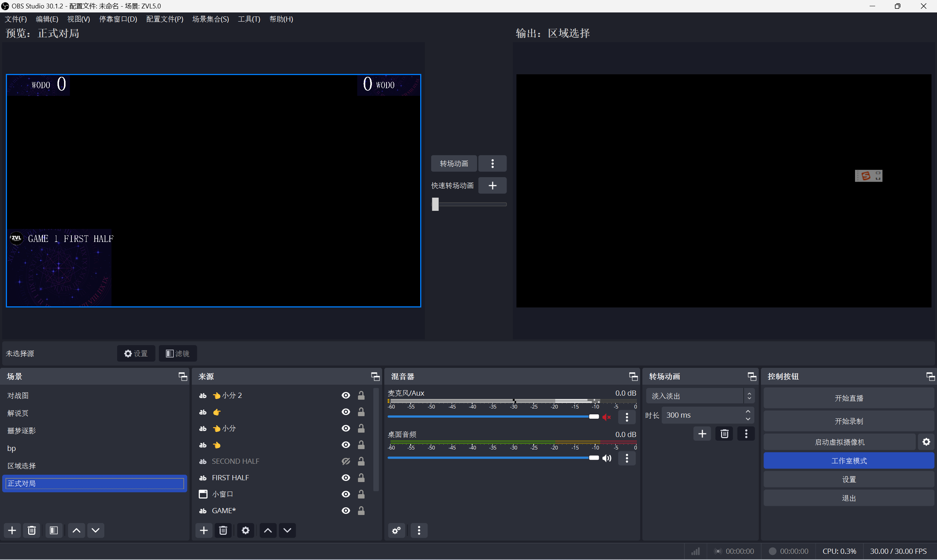Hide the FIRST HALF source

click(x=345, y=477)
